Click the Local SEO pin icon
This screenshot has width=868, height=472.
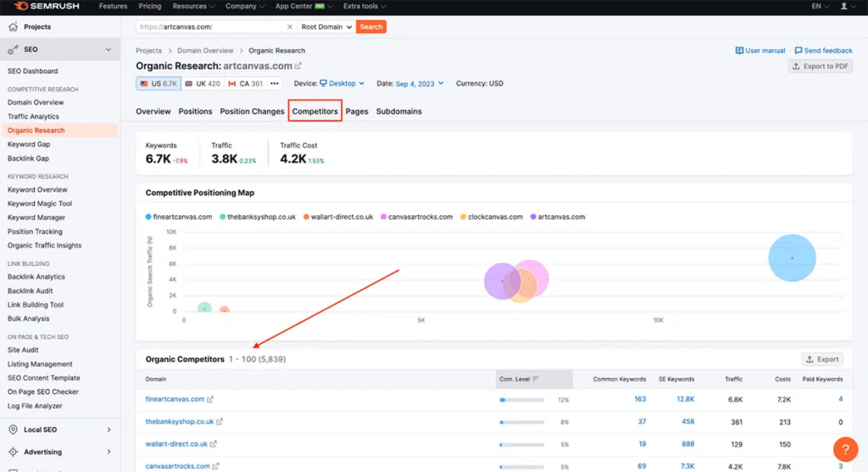tap(13, 430)
